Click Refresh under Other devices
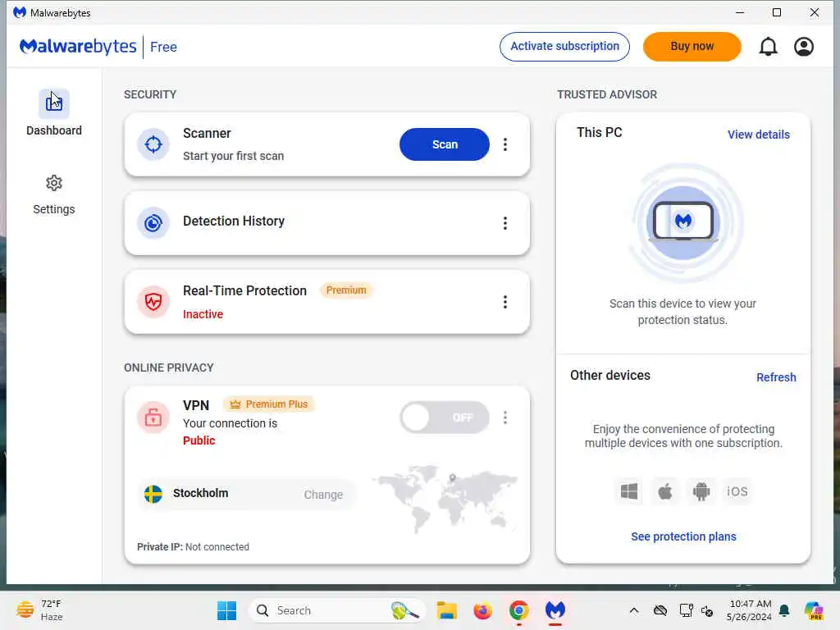Viewport: 840px width, 630px height. [x=776, y=377]
